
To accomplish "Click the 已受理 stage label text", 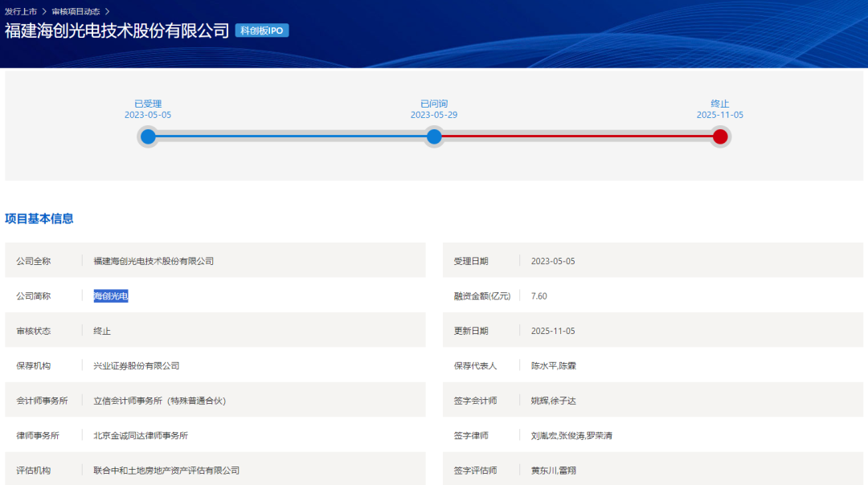I will [x=148, y=104].
